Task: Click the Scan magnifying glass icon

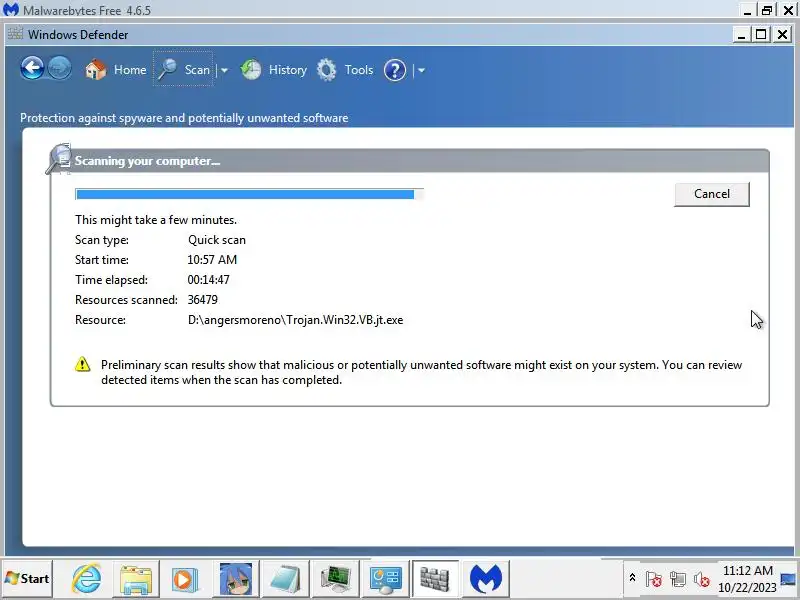Action: point(167,69)
